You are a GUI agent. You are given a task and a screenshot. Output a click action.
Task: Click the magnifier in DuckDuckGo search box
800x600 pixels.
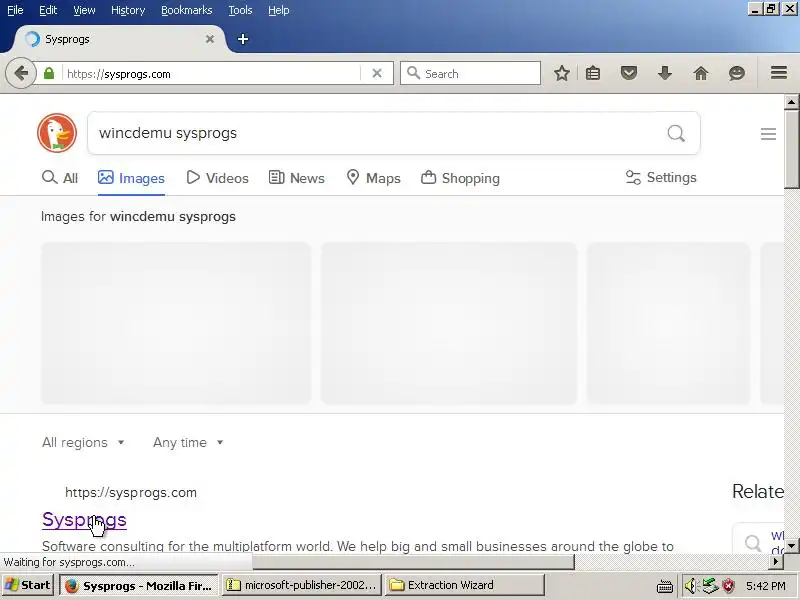676,133
